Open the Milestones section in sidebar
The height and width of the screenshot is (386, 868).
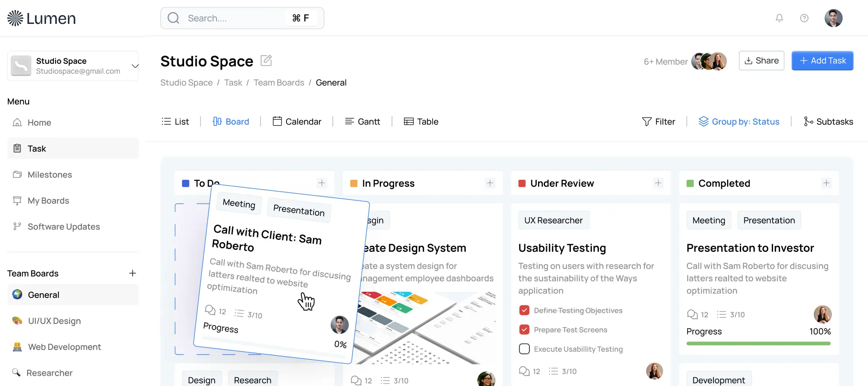click(49, 174)
